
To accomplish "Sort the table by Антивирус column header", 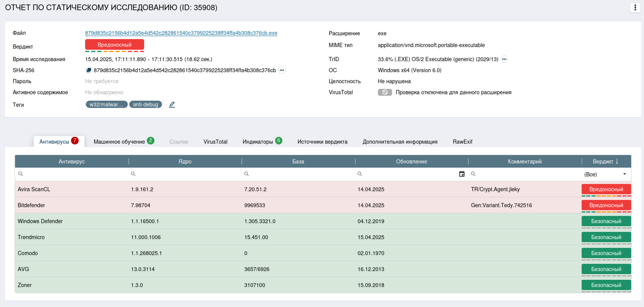I will click(x=72, y=161).
